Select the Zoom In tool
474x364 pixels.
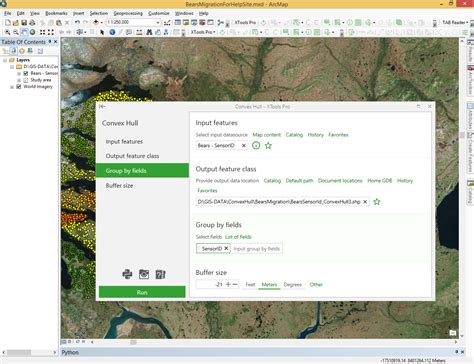pyautogui.click(x=7, y=32)
